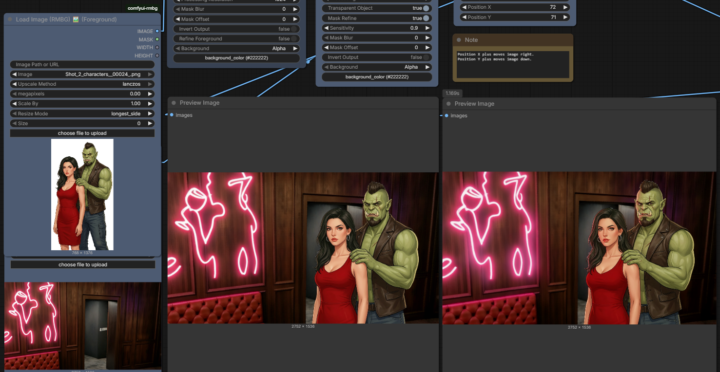Decrease Position X with its left arrow
Screen dimensions: 720x372
464,7
